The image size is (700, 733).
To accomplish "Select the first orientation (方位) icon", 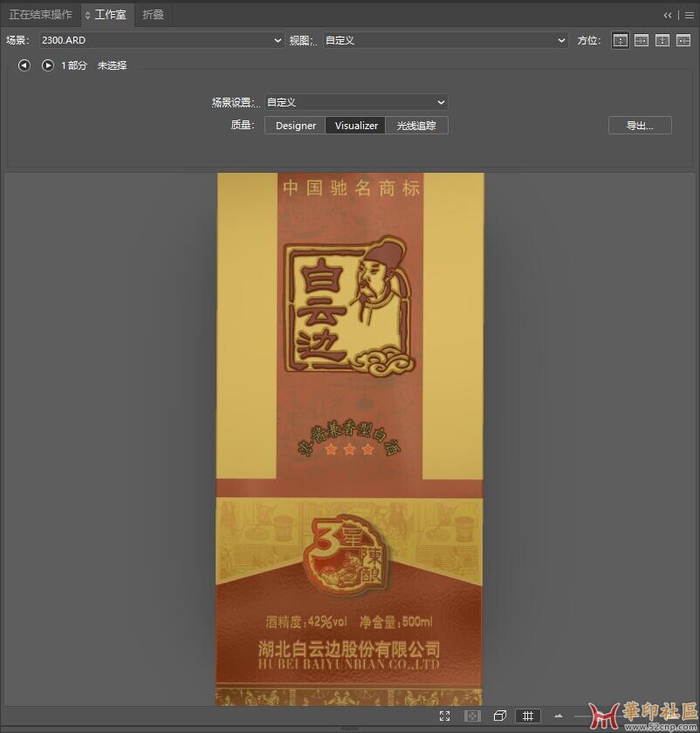I will [620, 41].
